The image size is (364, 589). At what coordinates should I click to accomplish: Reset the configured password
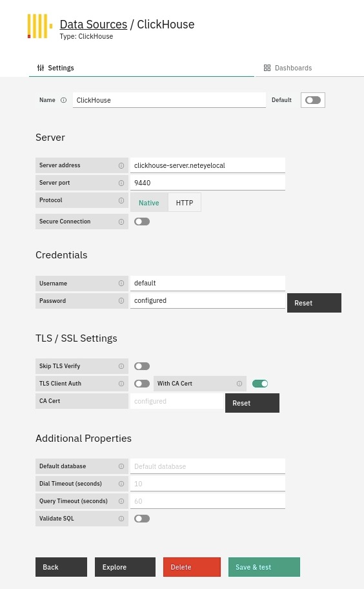tap(314, 303)
